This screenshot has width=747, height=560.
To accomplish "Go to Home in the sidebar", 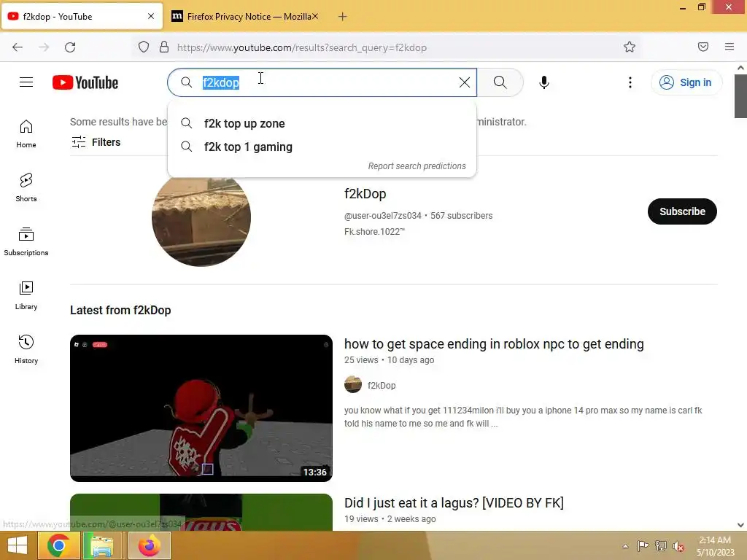I will click(x=26, y=134).
